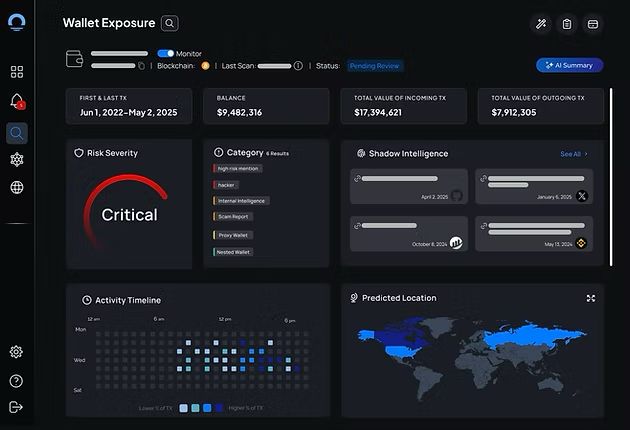The height and width of the screenshot is (430, 630).
Task: Expand Shadow Intelligence via See All
Action: (x=573, y=154)
